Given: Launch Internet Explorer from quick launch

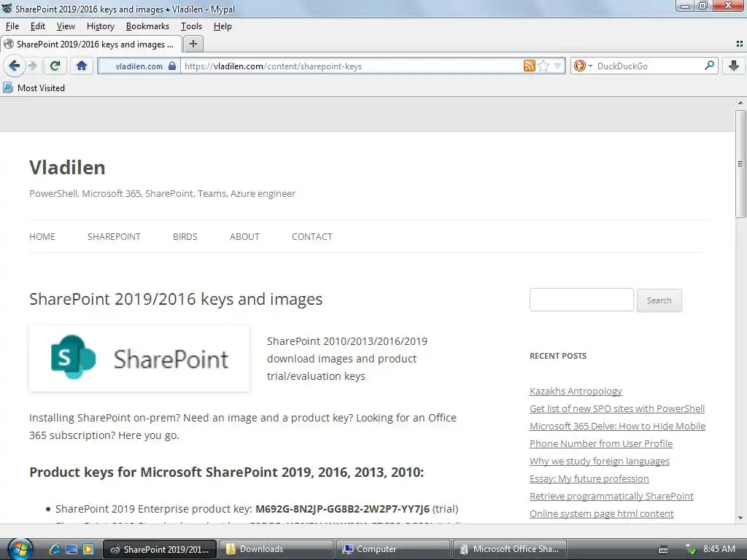Looking at the screenshot, I should point(55,549).
